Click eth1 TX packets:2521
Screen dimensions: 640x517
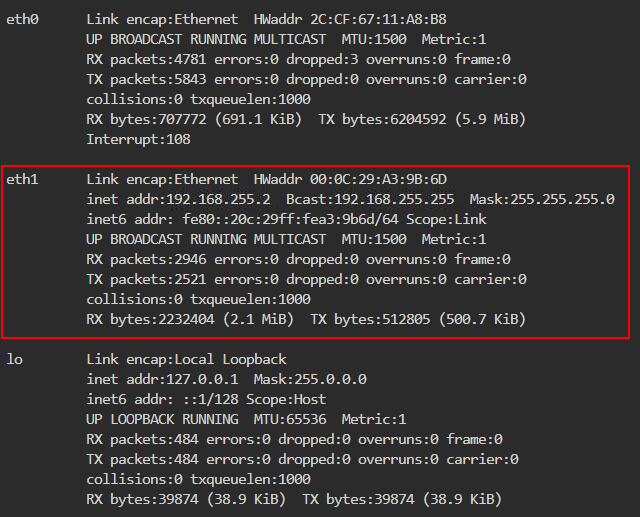coord(146,279)
